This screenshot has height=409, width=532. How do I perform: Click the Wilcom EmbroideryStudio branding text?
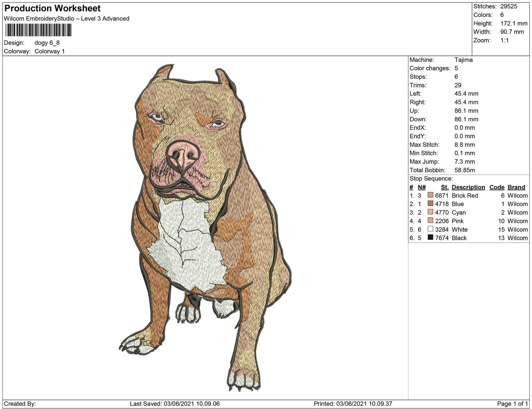click(x=67, y=18)
